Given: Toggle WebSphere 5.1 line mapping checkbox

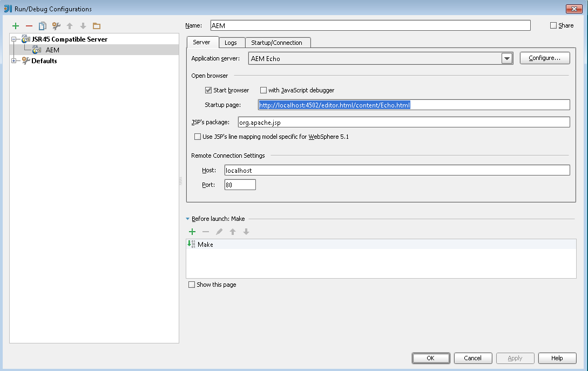Looking at the screenshot, I should (x=197, y=137).
